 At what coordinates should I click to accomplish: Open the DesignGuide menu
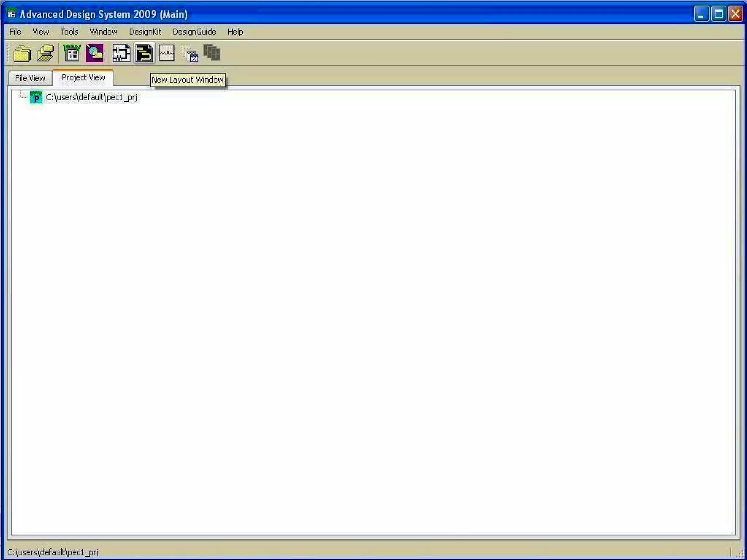pyautogui.click(x=194, y=32)
